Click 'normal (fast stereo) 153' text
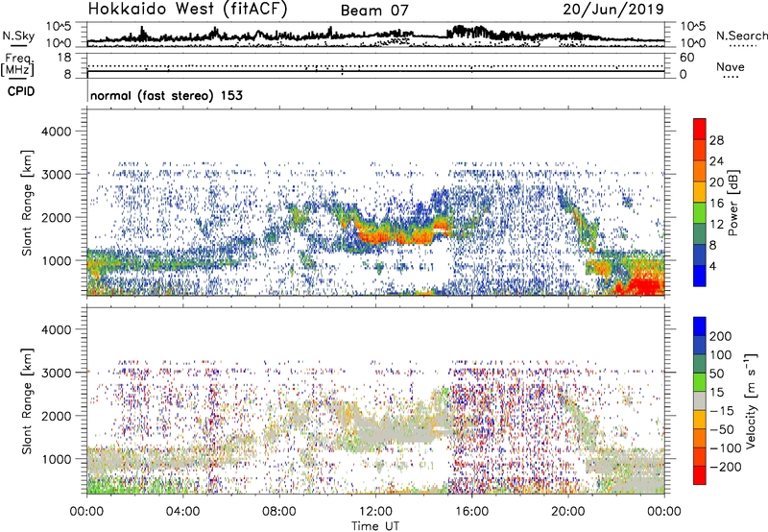 tap(166, 95)
